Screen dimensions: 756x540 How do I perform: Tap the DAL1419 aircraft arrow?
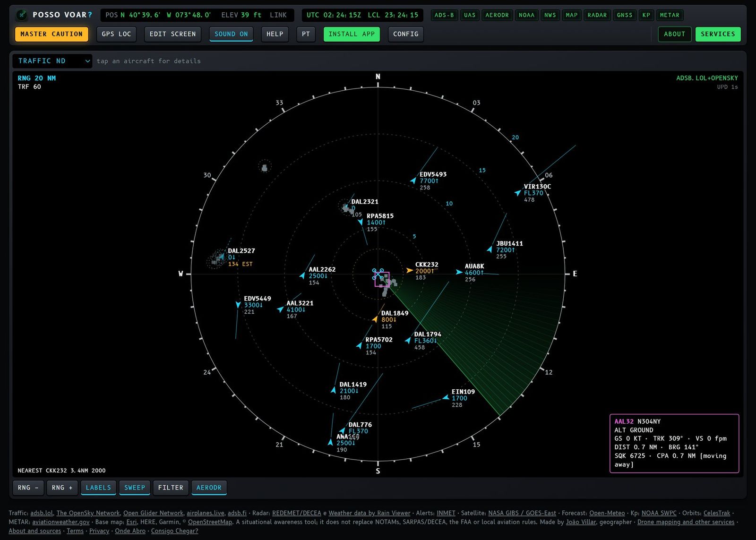[x=334, y=390]
